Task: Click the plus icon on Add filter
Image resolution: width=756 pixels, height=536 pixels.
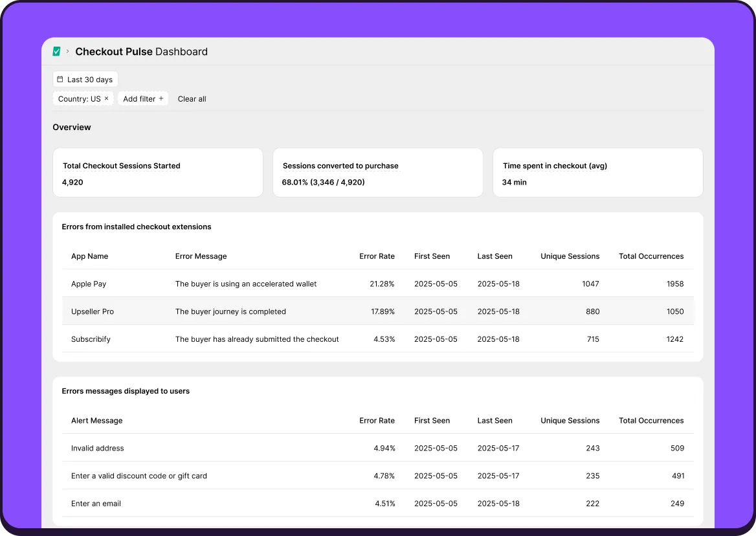Action: (161, 98)
